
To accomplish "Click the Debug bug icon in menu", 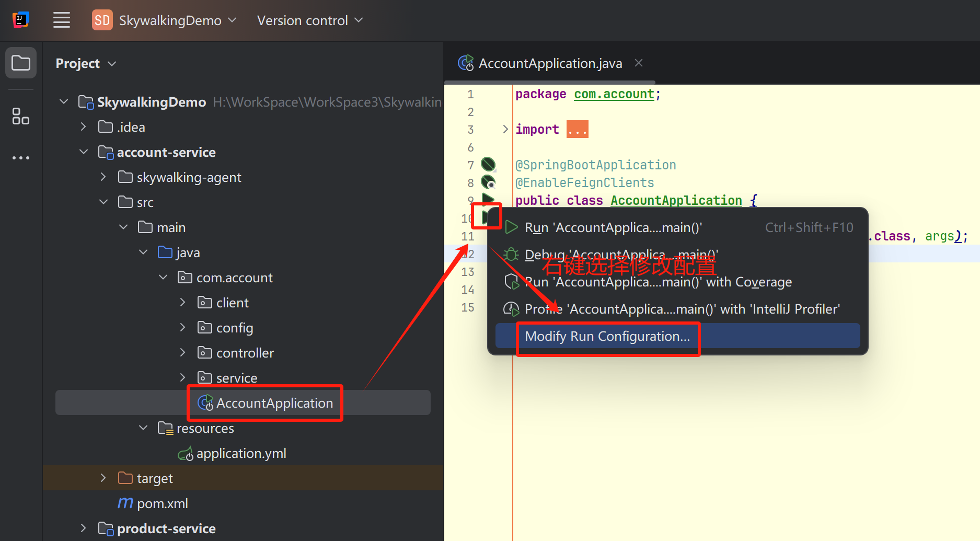I will pyautogui.click(x=511, y=255).
